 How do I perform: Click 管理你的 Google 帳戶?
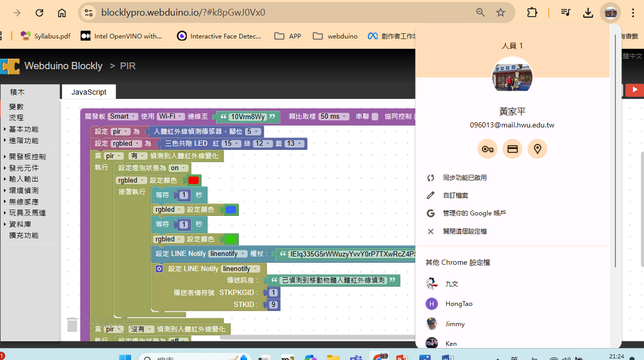pos(474,213)
